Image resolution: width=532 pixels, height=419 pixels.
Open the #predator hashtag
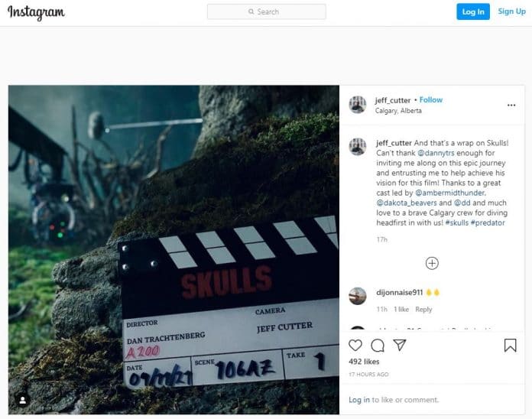coord(488,223)
